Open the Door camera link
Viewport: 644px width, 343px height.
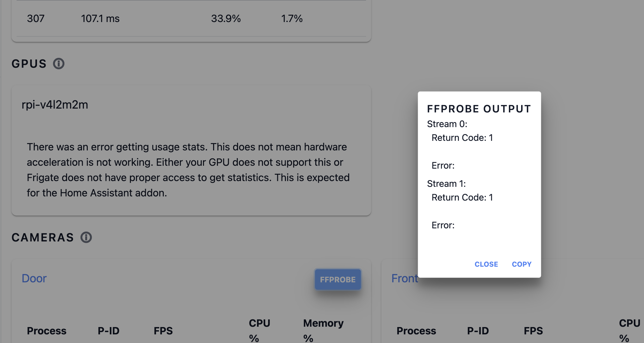34,278
